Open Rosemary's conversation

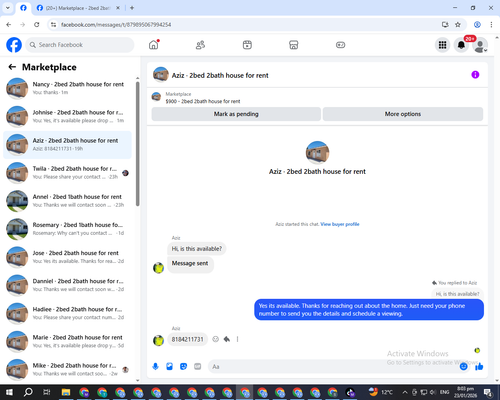(67, 229)
